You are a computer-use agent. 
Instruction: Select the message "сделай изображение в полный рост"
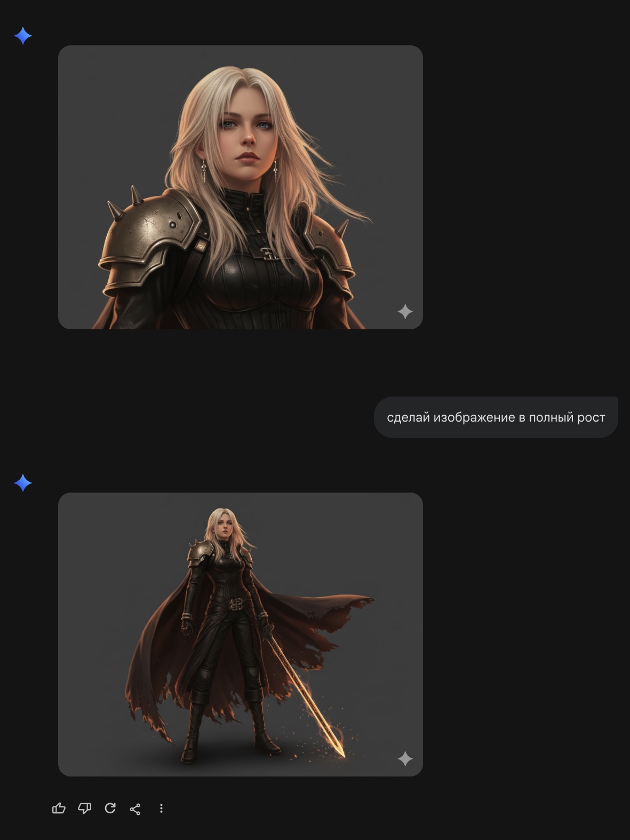tap(496, 417)
